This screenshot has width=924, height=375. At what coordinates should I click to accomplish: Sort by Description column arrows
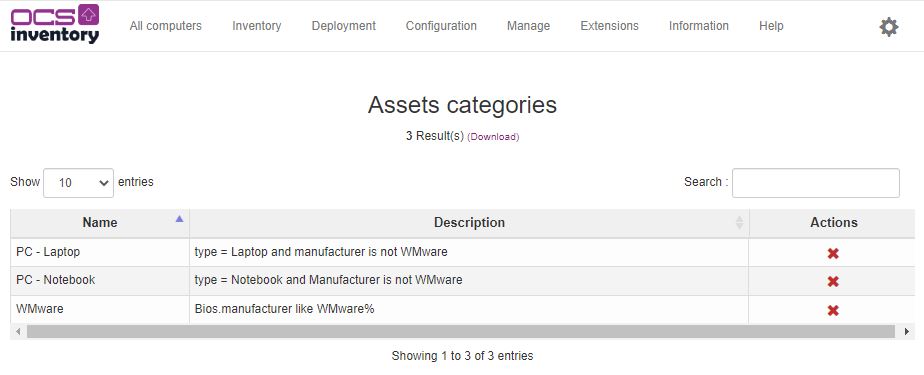pyautogui.click(x=740, y=223)
